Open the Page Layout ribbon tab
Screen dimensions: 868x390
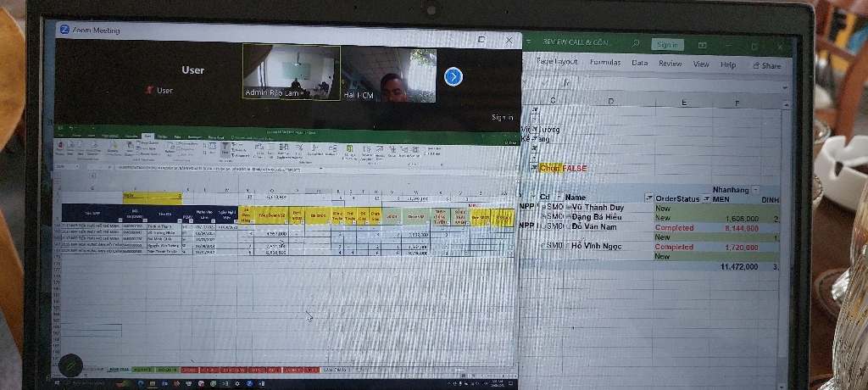[557, 62]
